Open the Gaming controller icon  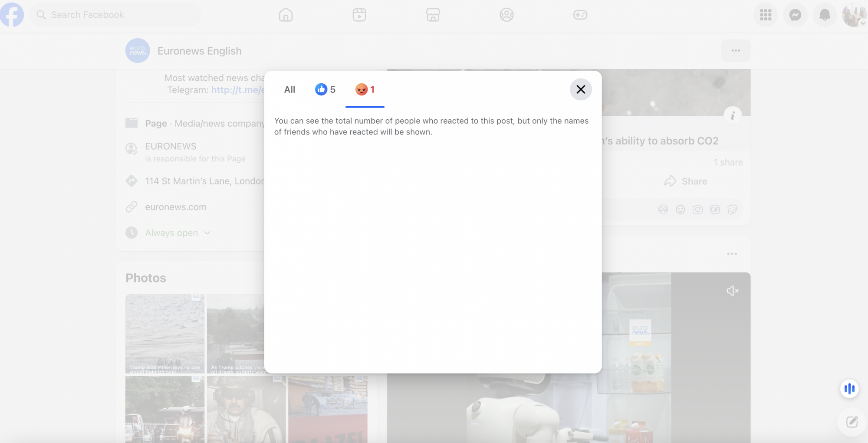click(x=580, y=15)
